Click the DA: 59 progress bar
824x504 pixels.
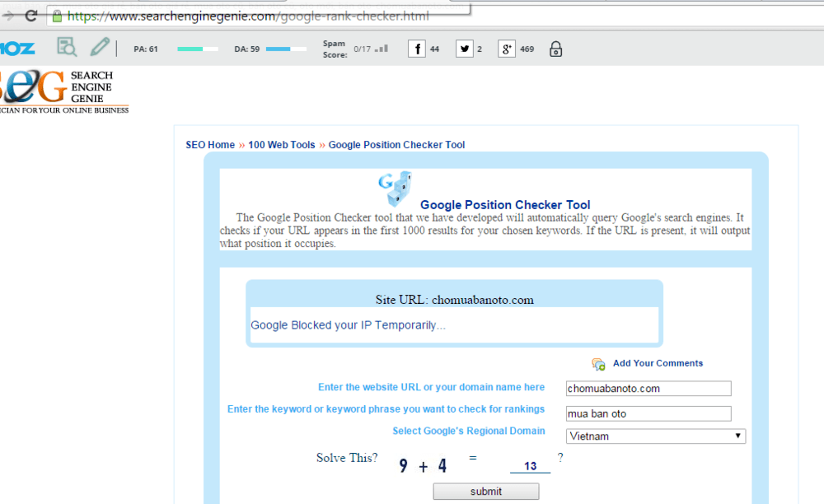tap(286, 49)
